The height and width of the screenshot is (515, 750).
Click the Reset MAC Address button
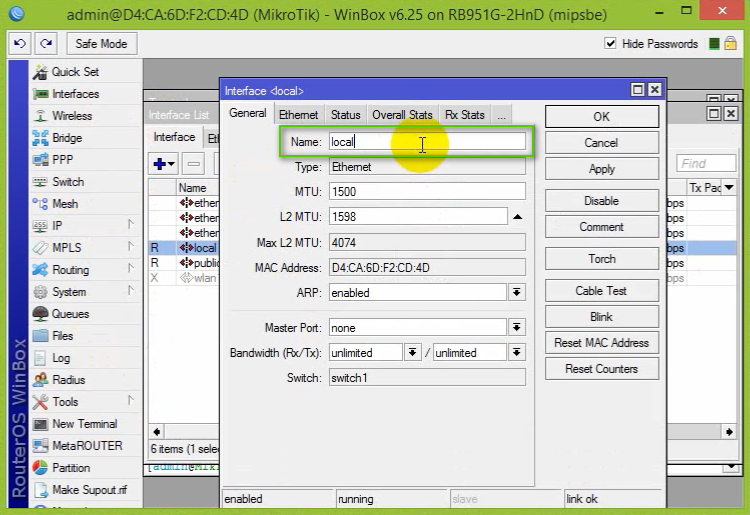pos(602,343)
